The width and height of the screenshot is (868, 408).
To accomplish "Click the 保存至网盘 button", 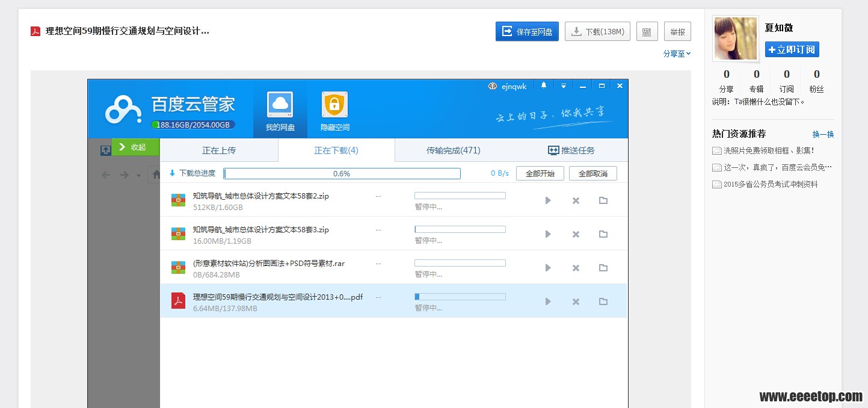I will pos(527,31).
